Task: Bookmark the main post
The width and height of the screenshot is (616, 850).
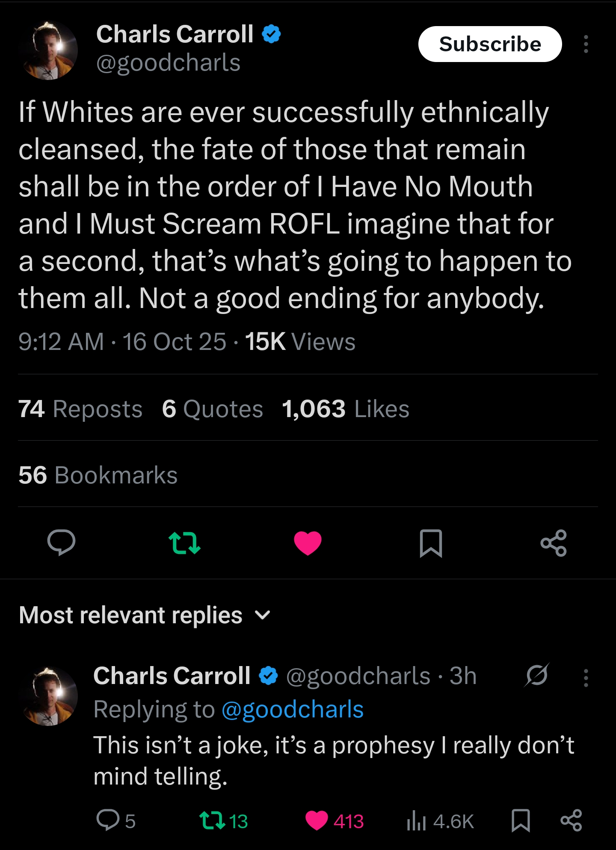Action: [431, 543]
